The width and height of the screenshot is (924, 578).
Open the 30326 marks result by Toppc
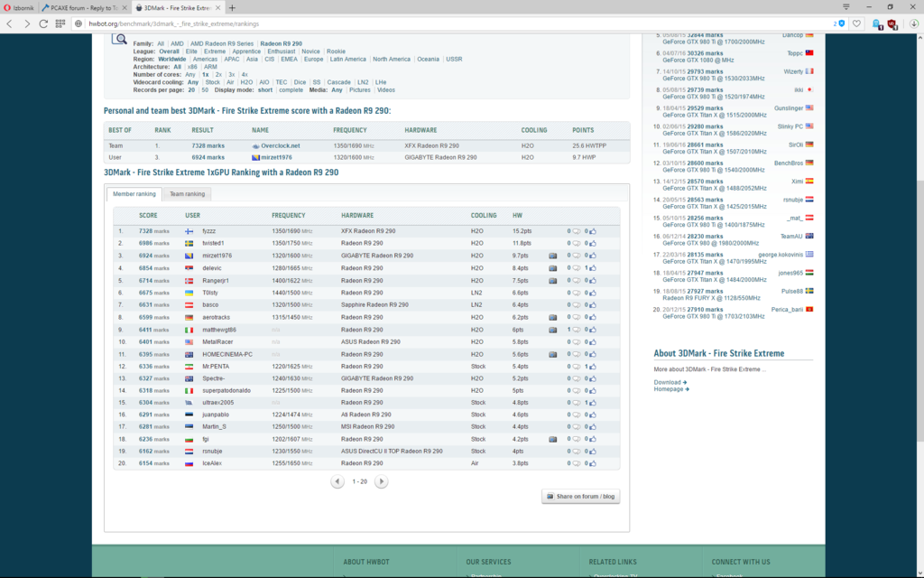[705, 53]
